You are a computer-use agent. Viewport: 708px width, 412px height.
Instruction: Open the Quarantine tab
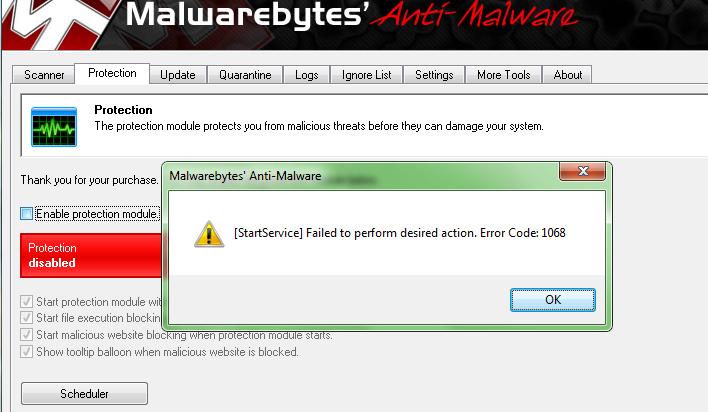[x=245, y=75]
